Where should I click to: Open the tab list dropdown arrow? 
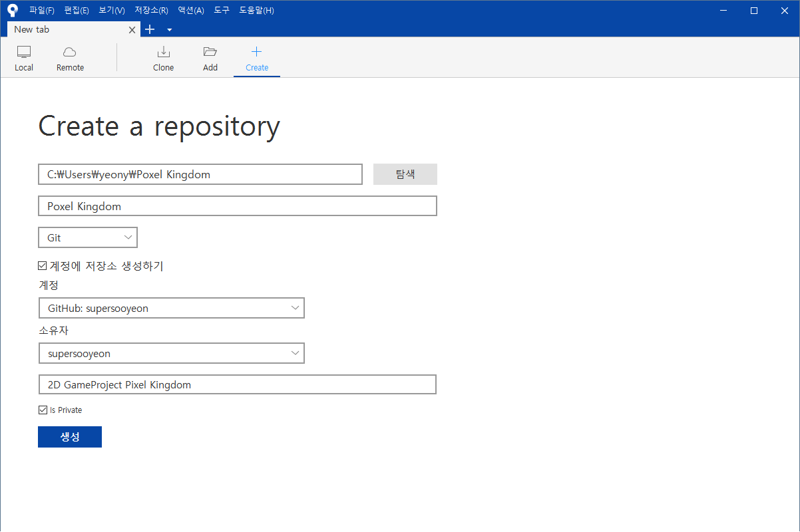tap(169, 30)
